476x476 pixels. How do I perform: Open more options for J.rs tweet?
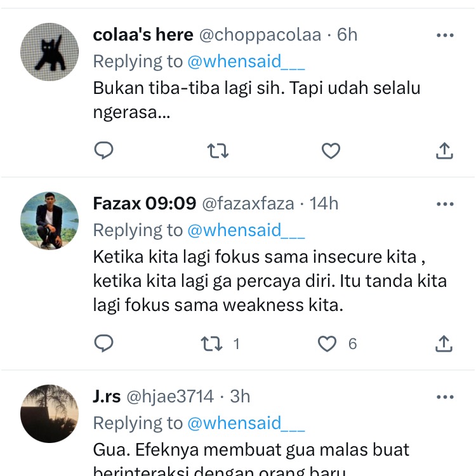point(445,397)
